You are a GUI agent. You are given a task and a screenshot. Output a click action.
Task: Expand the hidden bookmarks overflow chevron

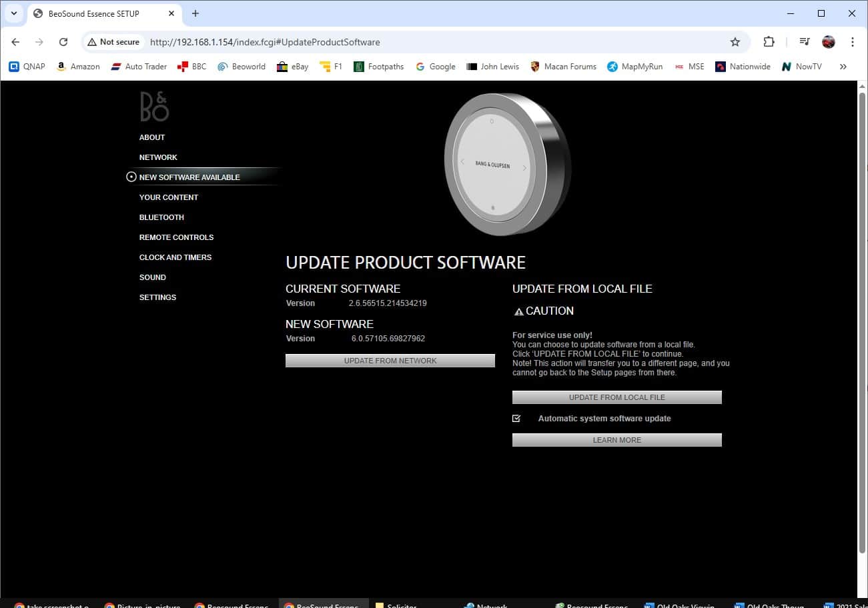843,67
